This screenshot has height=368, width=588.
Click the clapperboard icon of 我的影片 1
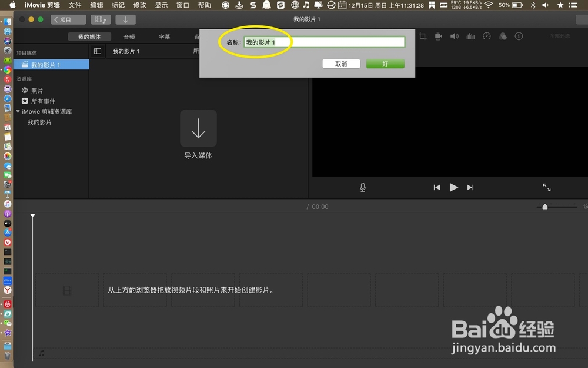coord(25,65)
